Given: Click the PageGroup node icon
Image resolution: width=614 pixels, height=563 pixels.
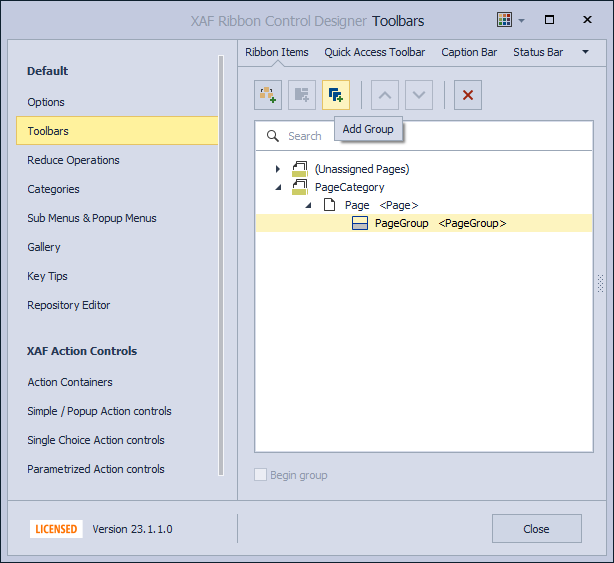Looking at the screenshot, I should pos(360,223).
